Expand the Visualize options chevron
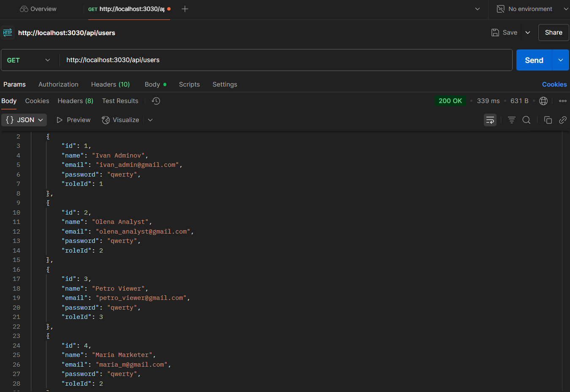Screen dimensions: 570x392 coord(150,120)
